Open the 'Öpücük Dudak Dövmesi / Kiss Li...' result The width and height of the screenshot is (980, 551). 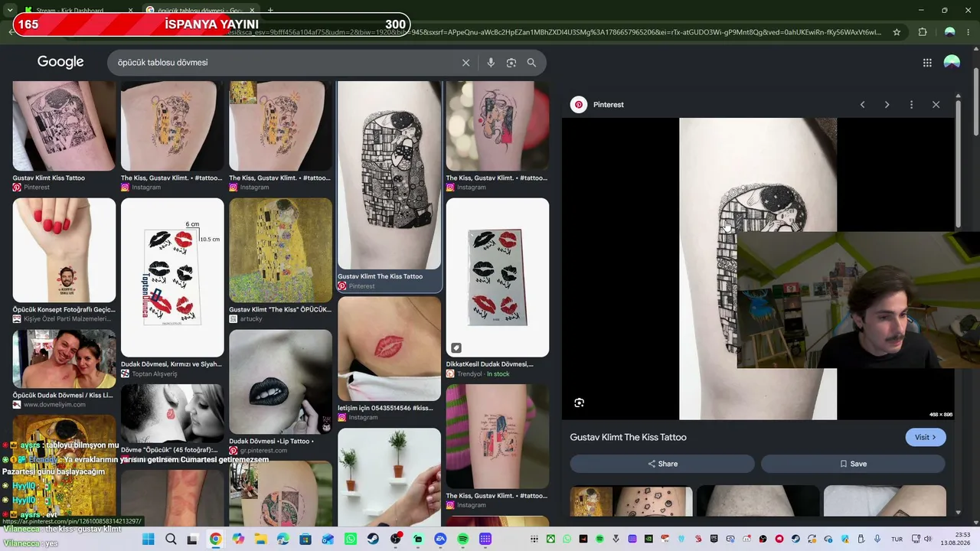(64, 359)
